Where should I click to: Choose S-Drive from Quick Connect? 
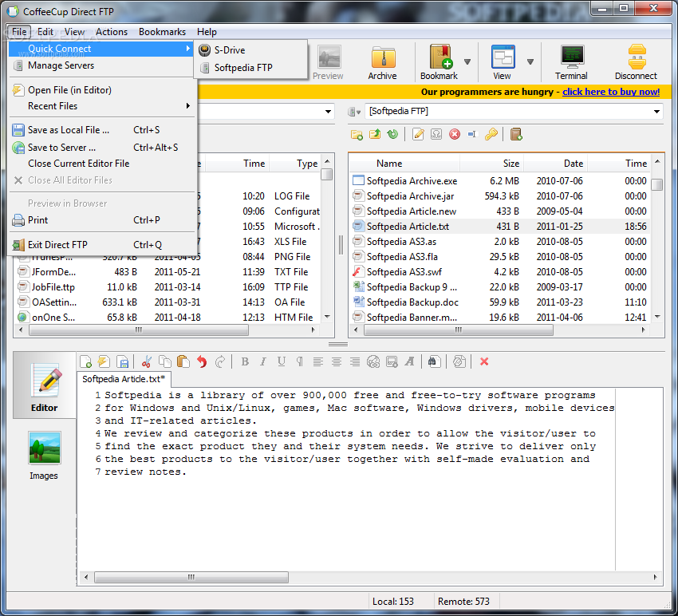coord(250,50)
